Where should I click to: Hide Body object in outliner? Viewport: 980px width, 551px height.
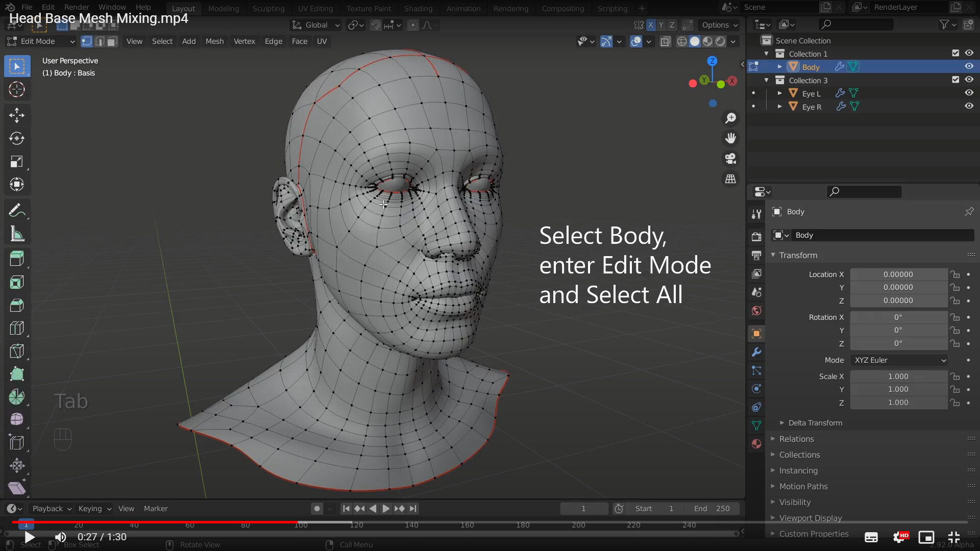click(969, 66)
